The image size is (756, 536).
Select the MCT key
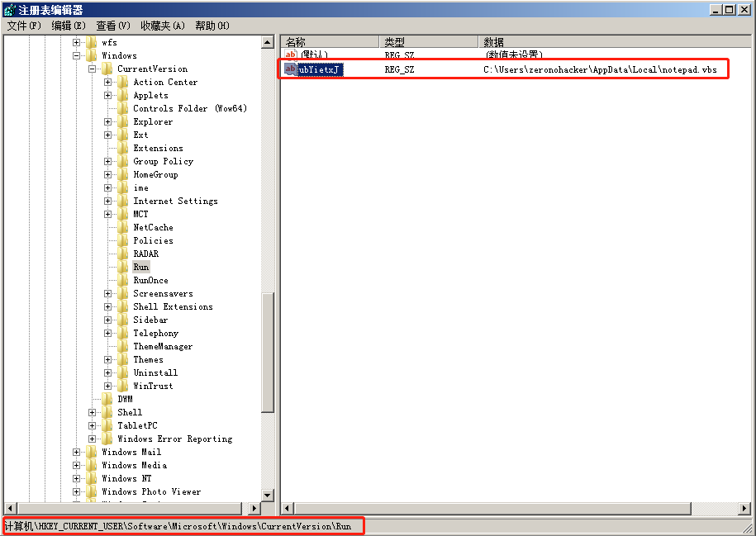140,214
